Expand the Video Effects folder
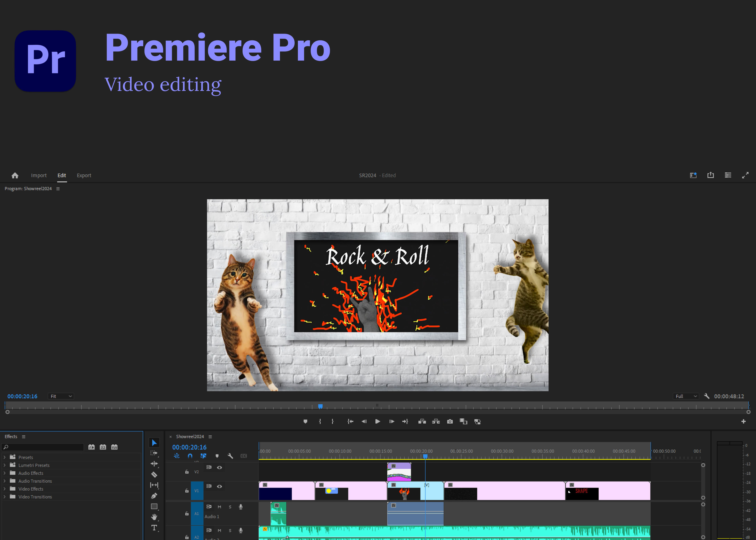 coord(4,489)
